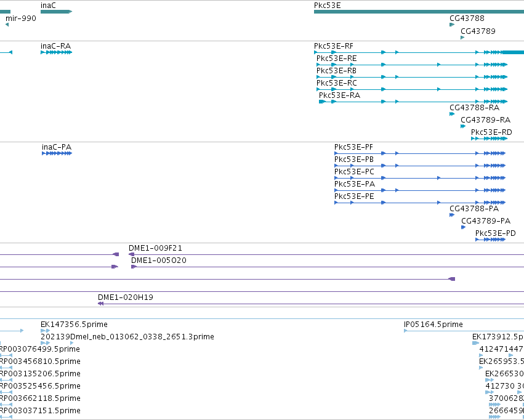Select the RP003037151.5prime read label

click(x=40, y=410)
